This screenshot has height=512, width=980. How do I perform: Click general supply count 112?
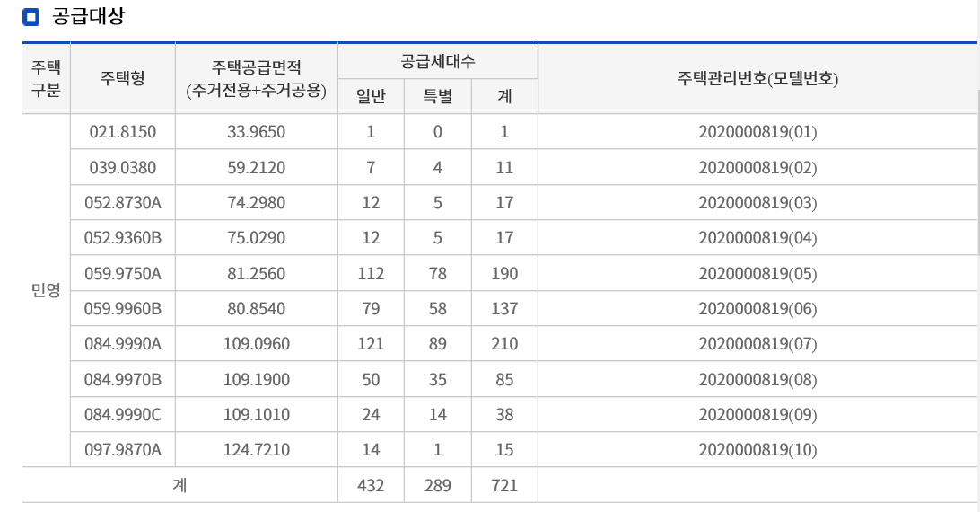[x=371, y=274]
